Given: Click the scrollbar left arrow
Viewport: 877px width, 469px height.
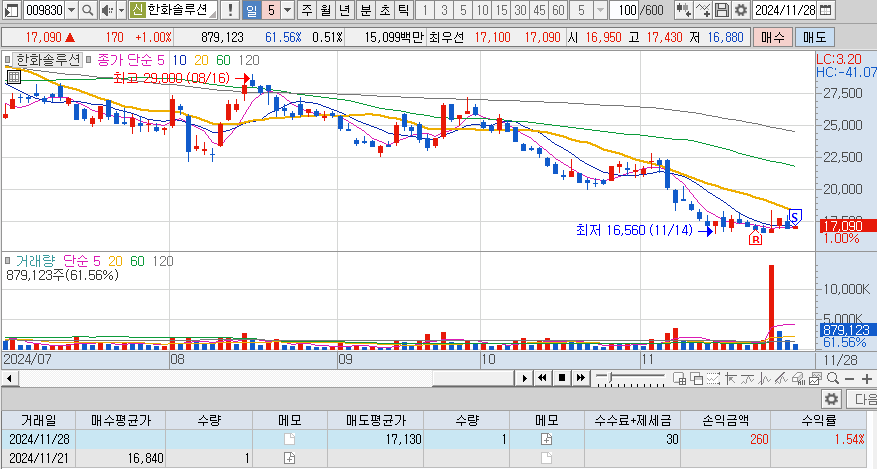Looking at the screenshot, I should coord(9,378).
